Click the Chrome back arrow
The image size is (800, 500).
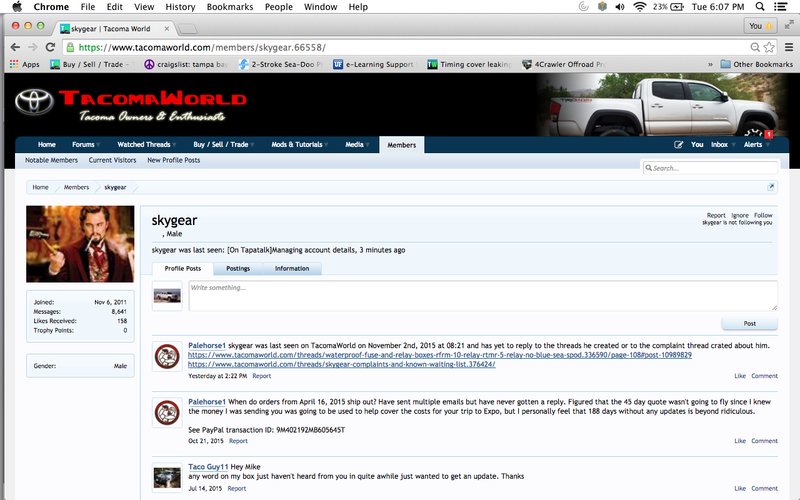coord(15,47)
